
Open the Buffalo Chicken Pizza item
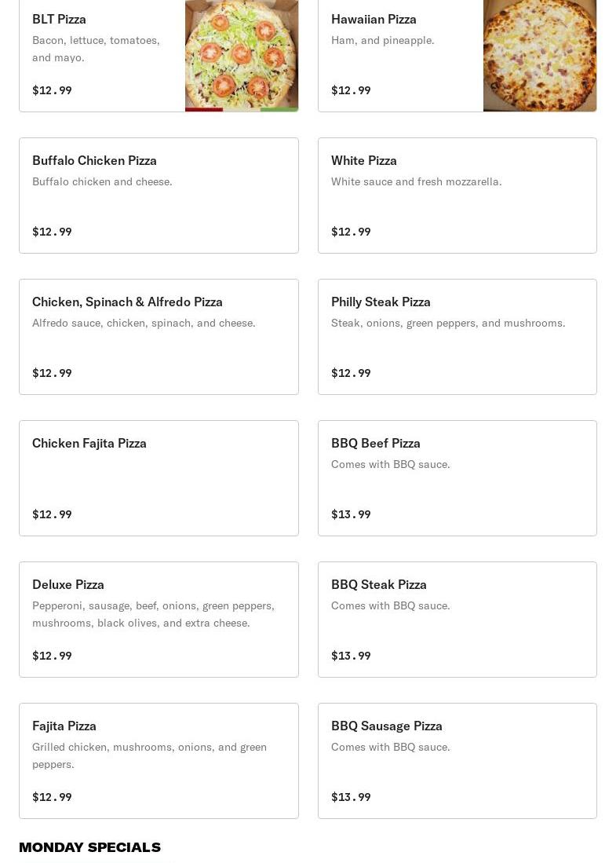(x=159, y=196)
